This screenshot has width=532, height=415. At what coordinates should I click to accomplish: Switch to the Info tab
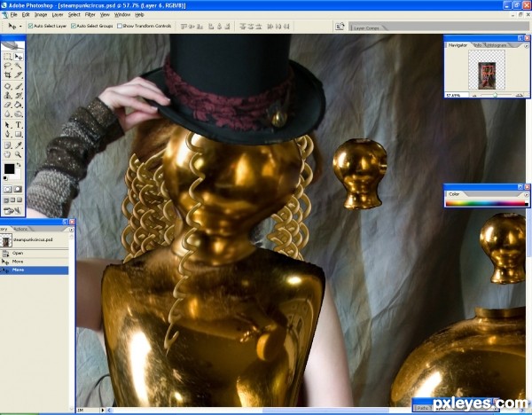(x=477, y=45)
